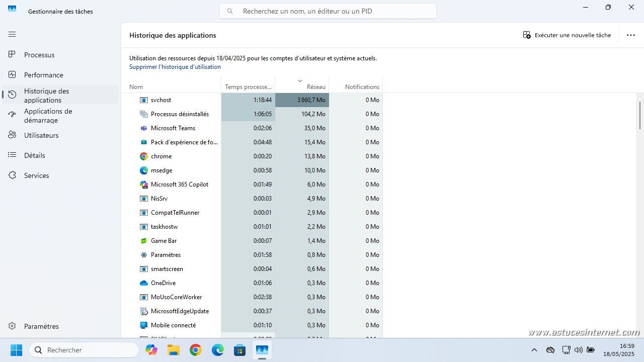Click the msedge row icon
The height and width of the screenshot is (362, 644).
pos(144,170)
